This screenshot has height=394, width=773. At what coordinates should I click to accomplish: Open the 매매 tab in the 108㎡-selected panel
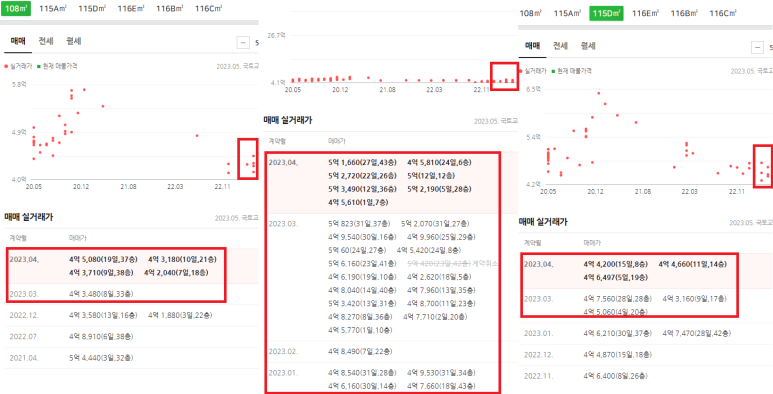coord(18,41)
